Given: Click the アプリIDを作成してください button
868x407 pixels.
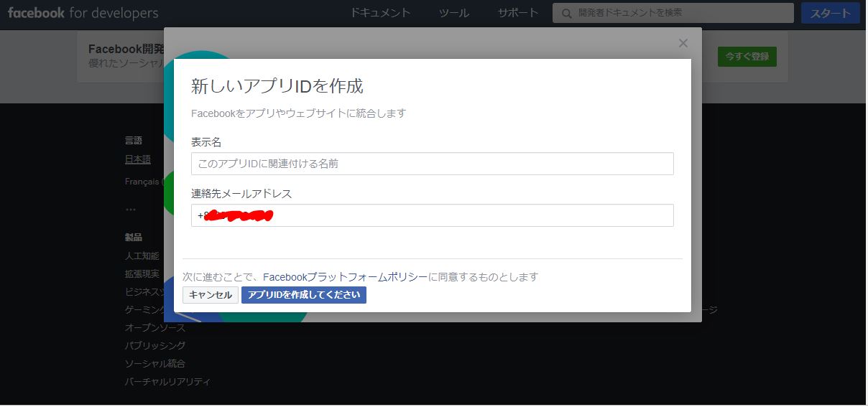Looking at the screenshot, I should pos(304,295).
